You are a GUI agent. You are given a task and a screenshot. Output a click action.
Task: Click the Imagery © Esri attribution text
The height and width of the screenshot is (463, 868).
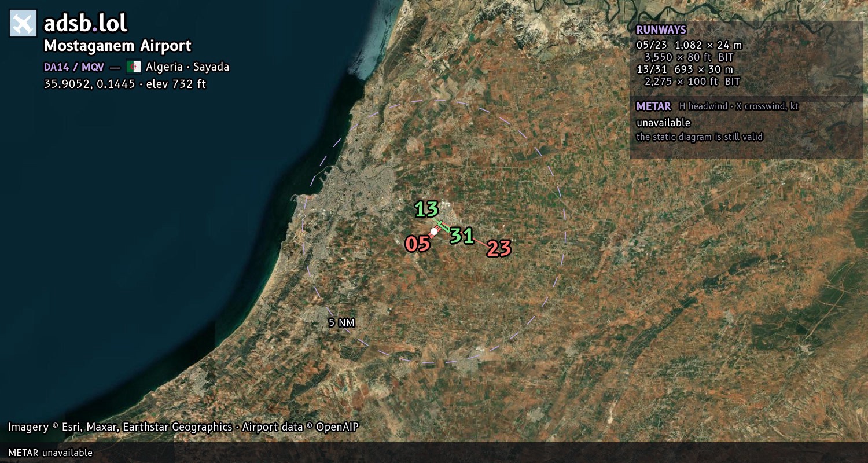(x=183, y=427)
